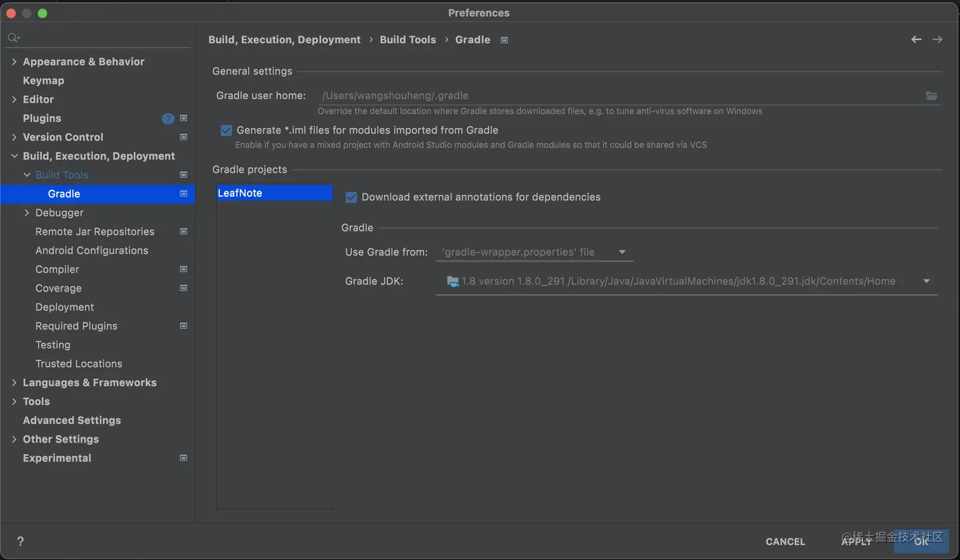Click the project icon next to Plugins row

click(183, 118)
